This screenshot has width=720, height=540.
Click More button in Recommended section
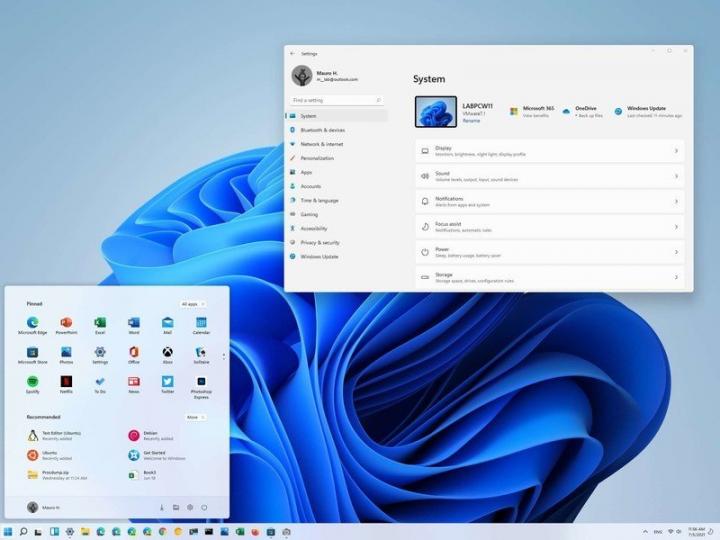[195, 417]
